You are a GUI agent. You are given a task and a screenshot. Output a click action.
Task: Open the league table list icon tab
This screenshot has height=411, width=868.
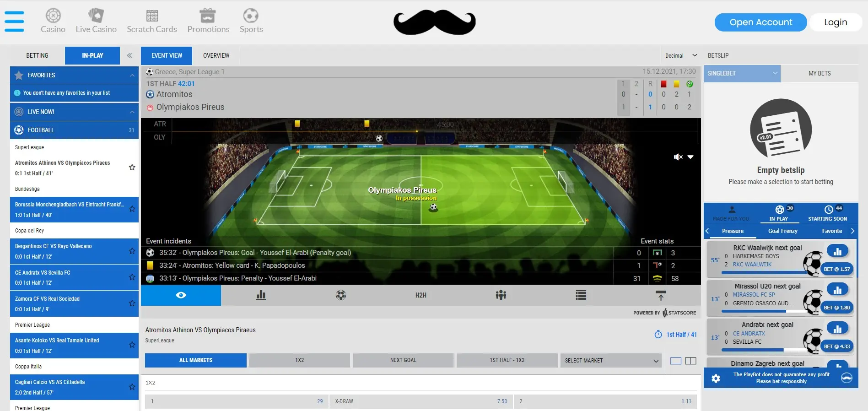click(x=581, y=295)
